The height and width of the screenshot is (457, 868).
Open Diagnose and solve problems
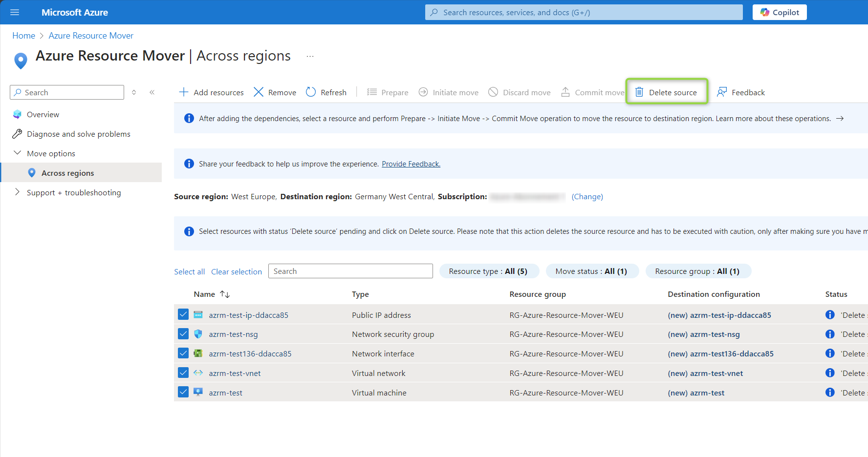79,134
